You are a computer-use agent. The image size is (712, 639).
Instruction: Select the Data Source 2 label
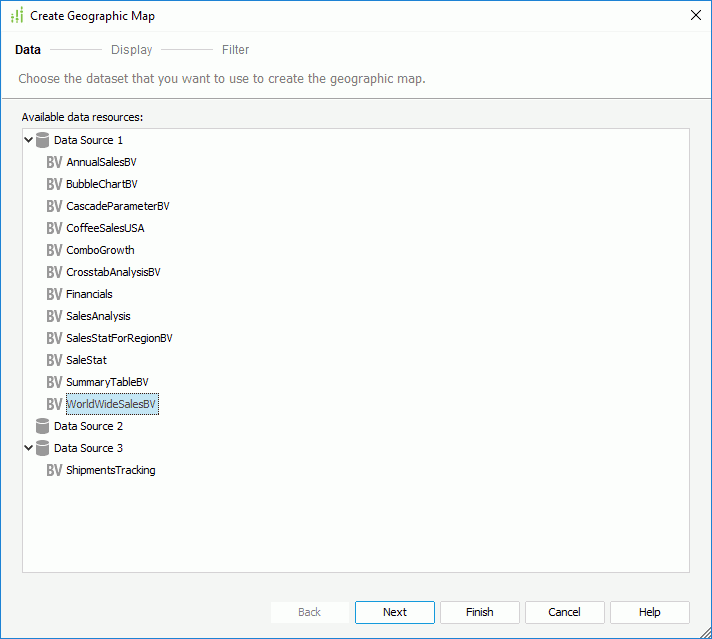(89, 426)
